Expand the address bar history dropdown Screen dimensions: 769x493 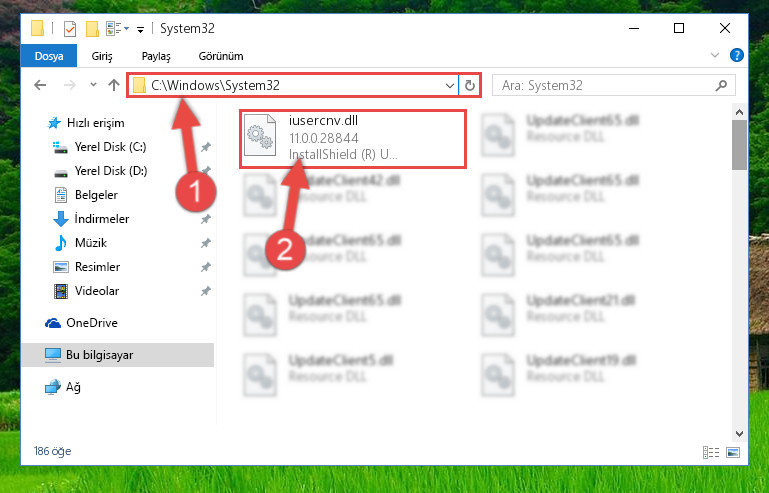click(449, 85)
